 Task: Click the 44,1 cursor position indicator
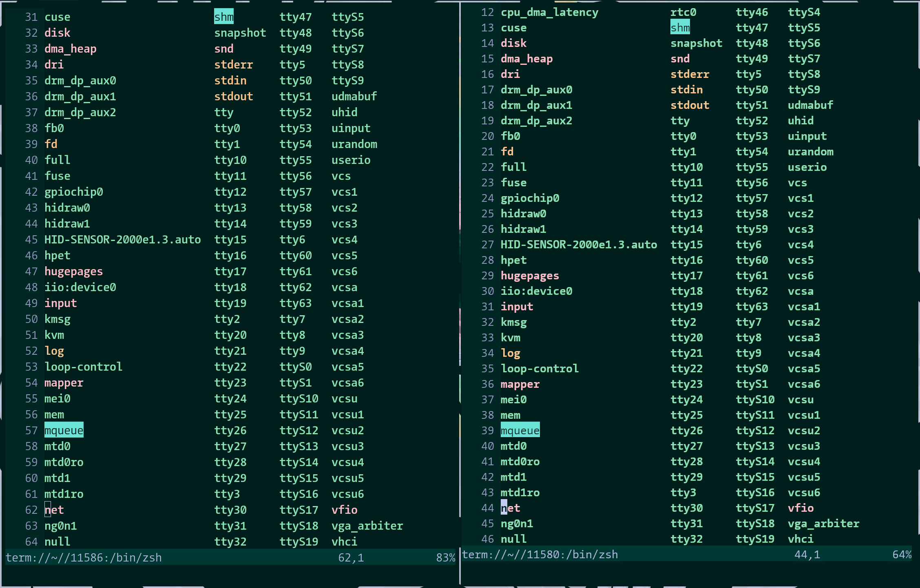pyautogui.click(x=807, y=555)
